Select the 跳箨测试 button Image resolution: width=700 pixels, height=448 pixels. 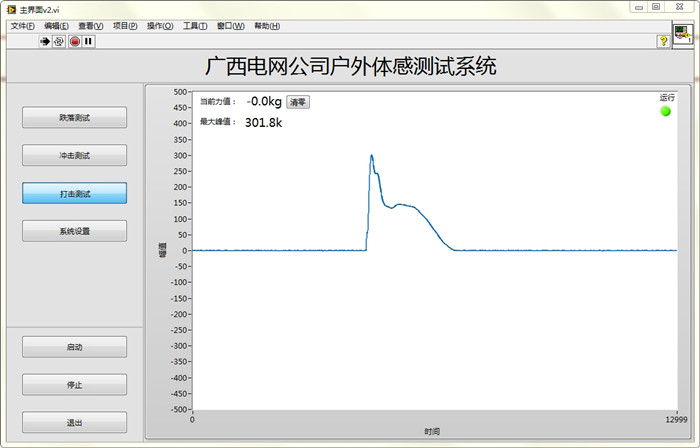coord(75,117)
